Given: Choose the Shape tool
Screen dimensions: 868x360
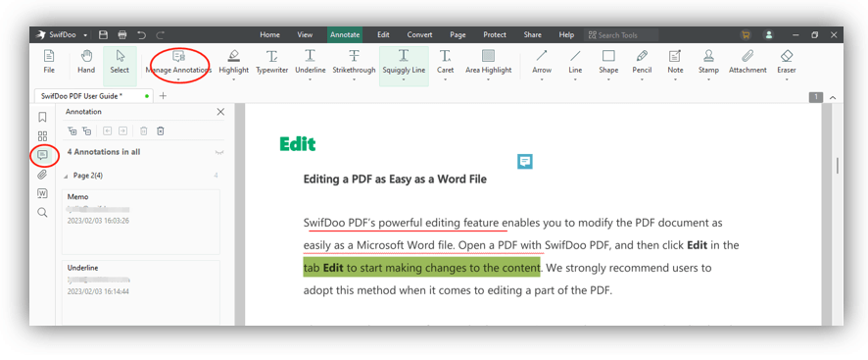Looking at the screenshot, I should (608, 62).
